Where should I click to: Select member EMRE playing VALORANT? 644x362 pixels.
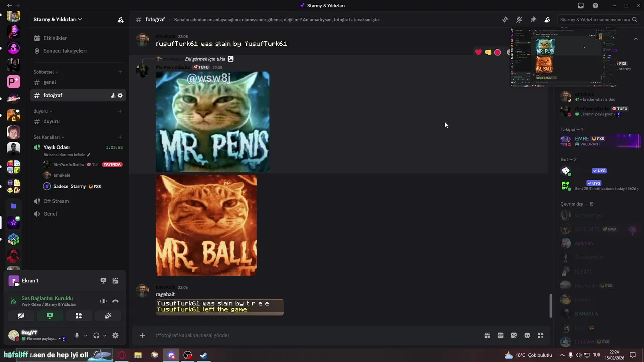coord(600,141)
